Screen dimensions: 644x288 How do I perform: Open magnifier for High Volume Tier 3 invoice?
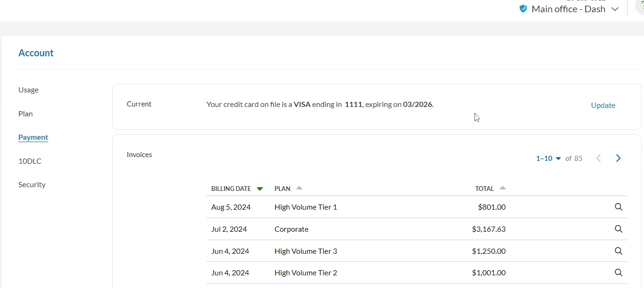pos(618,251)
